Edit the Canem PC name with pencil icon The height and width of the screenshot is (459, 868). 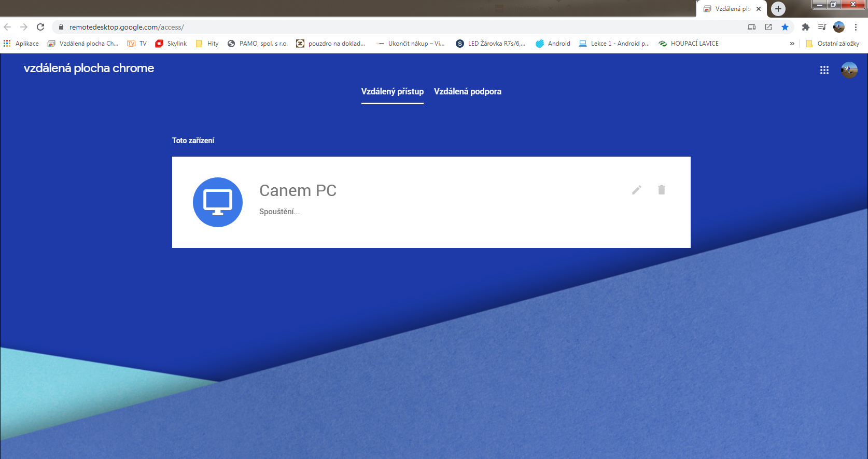click(637, 190)
